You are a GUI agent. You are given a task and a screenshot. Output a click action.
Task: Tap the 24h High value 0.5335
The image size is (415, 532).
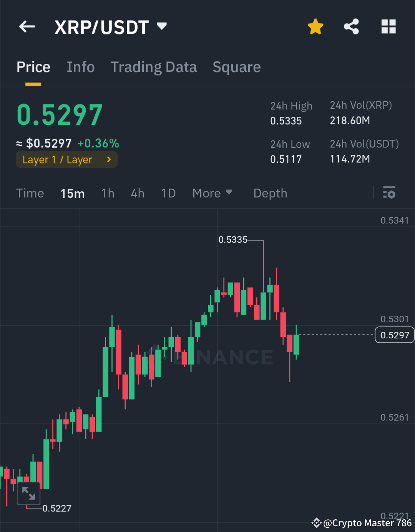(x=286, y=121)
